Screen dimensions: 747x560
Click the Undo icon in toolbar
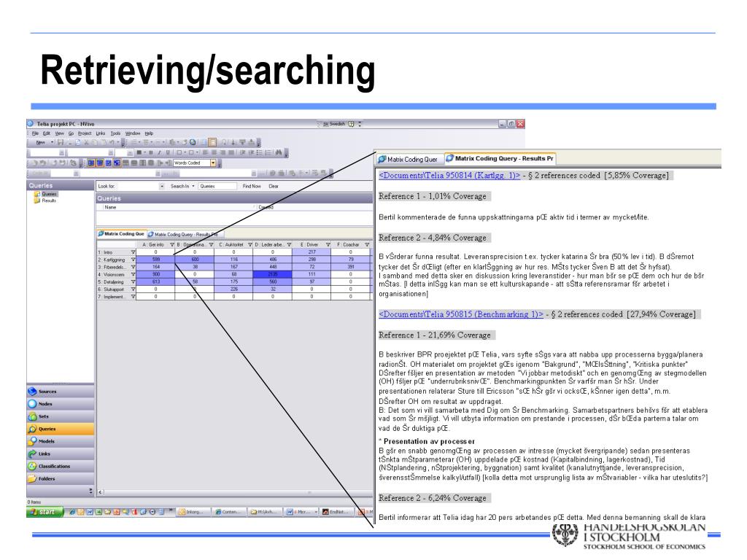click(x=111, y=142)
